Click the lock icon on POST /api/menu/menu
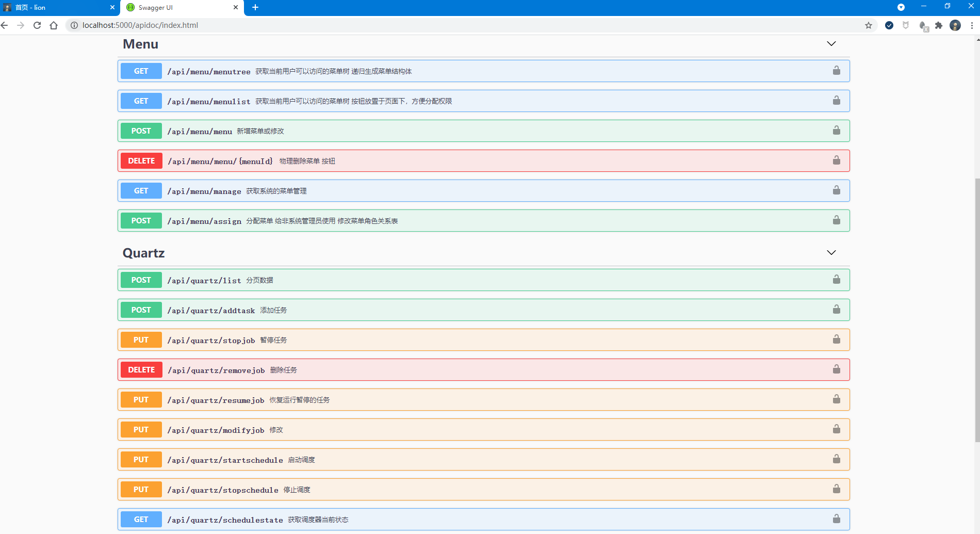Viewport: 980px width, 534px height. pos(836,131)
